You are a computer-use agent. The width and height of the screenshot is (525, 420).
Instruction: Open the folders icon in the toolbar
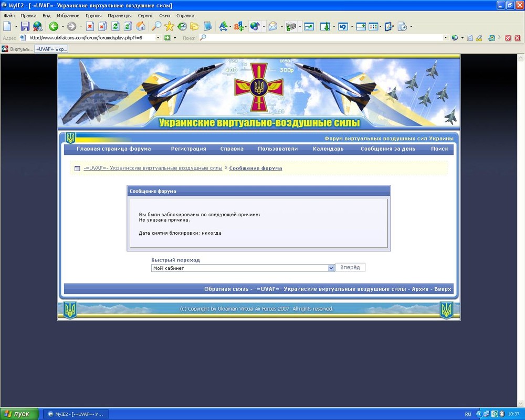[195, 26]
